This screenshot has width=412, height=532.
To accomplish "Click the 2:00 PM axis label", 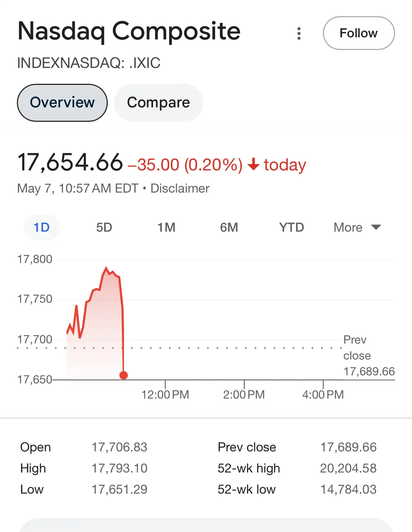I will (244, 394).
